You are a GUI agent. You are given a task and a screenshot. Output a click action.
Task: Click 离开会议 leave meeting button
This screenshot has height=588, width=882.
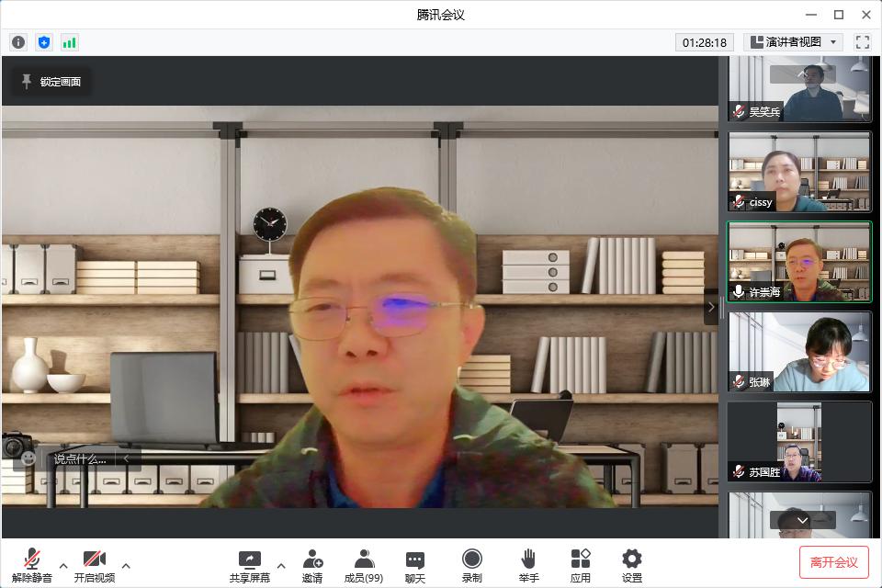833,562
